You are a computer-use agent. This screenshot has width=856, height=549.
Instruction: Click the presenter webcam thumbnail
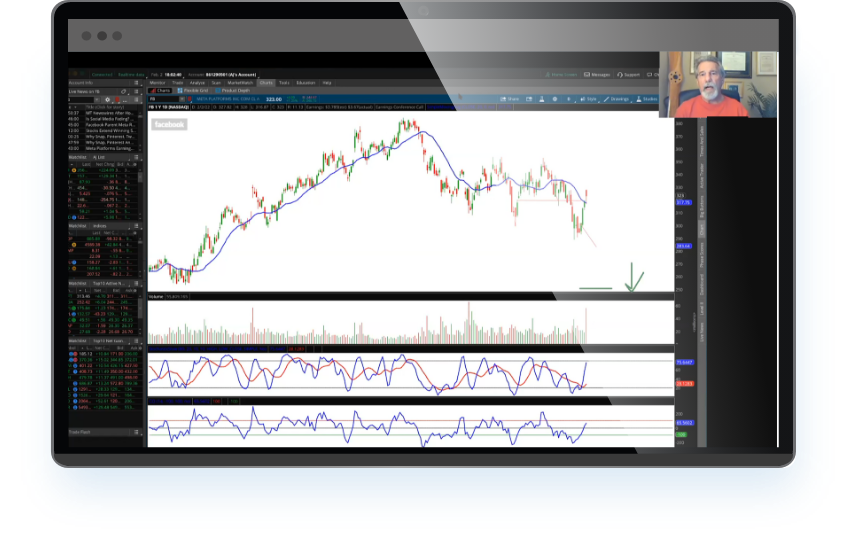(x=718, y=85)
